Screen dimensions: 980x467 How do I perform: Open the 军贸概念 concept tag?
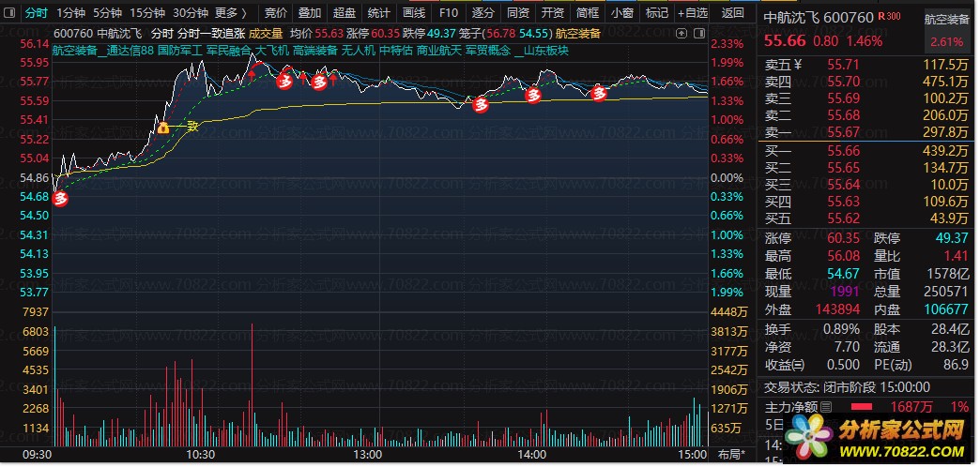tap(487, 51)
